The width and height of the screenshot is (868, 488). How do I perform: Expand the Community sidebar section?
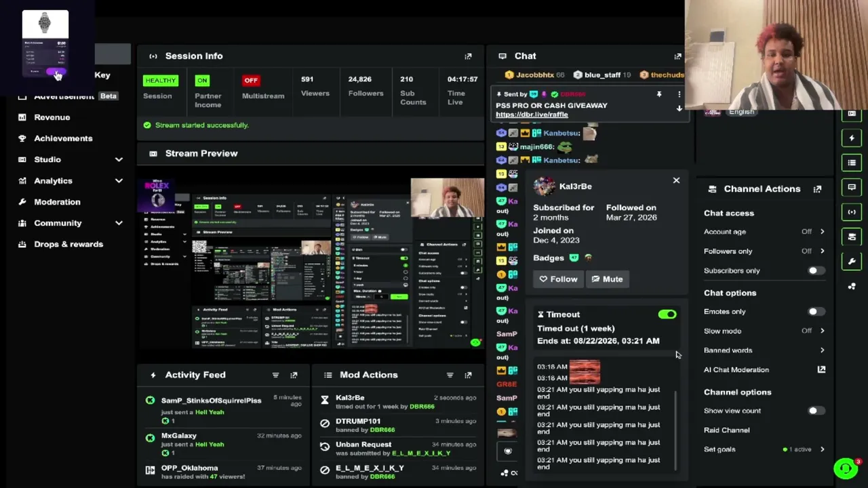tap(119, 223)
